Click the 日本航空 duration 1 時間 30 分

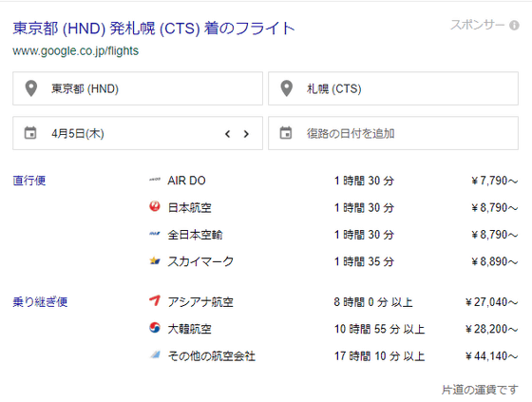click(x=364, y=207)
